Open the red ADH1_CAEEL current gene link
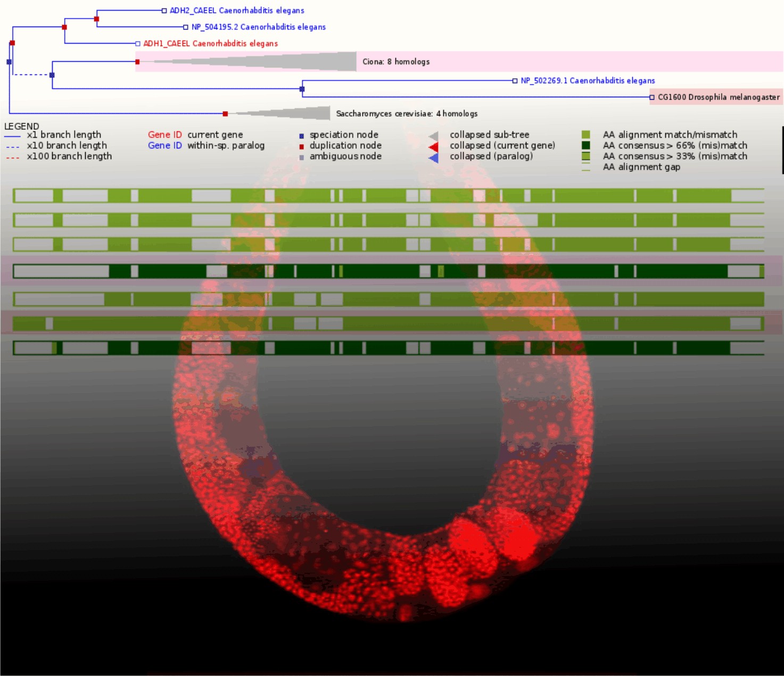784x676 pixels. click(210, 44)
